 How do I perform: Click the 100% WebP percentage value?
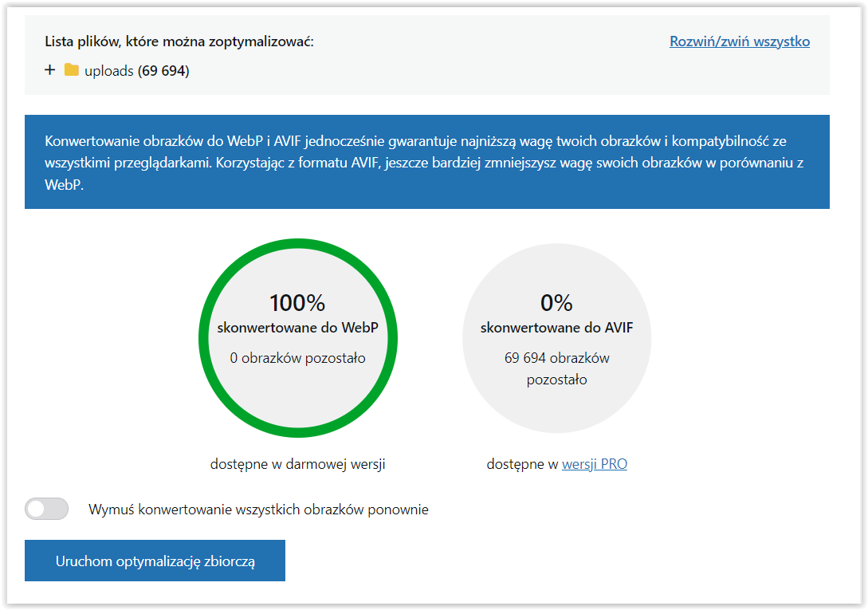click(298, 303)
